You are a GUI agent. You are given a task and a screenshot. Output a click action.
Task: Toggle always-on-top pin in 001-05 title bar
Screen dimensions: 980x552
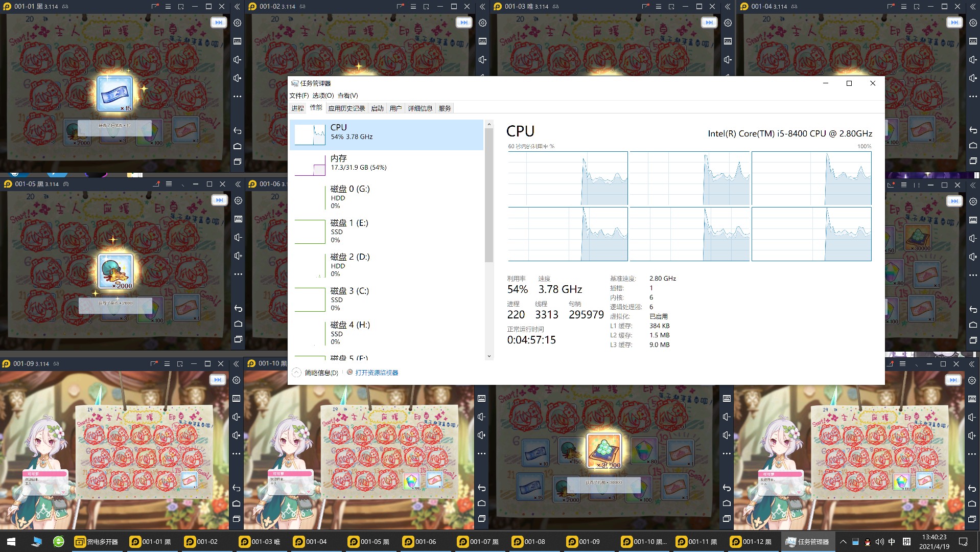point(156,184)
